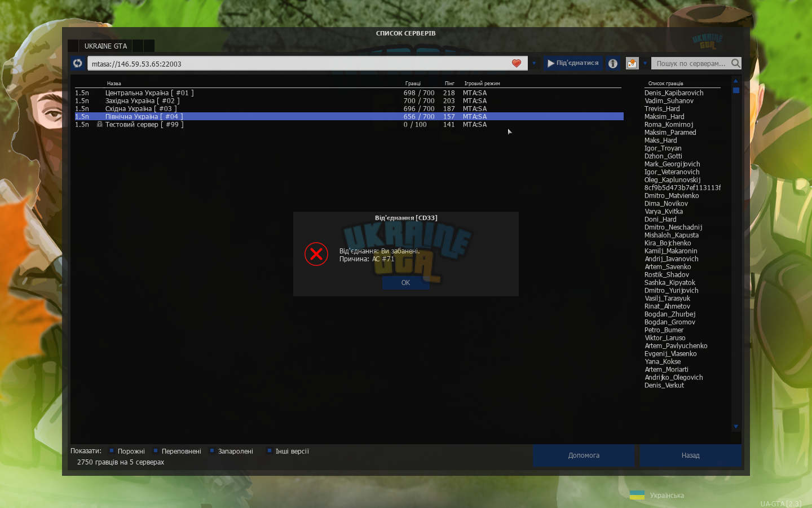Image resolution: width=812 pixels, height=508 pixels.
Task: Click player Artem_Moriarti in player list
Action: 667,369
